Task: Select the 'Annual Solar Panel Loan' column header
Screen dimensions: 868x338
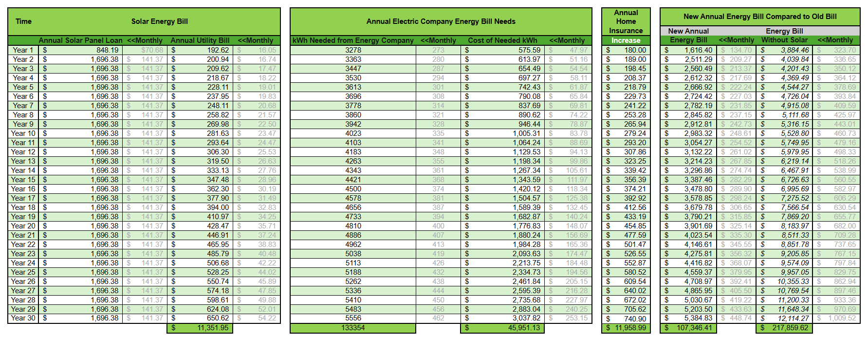Action: coord(80,40)
